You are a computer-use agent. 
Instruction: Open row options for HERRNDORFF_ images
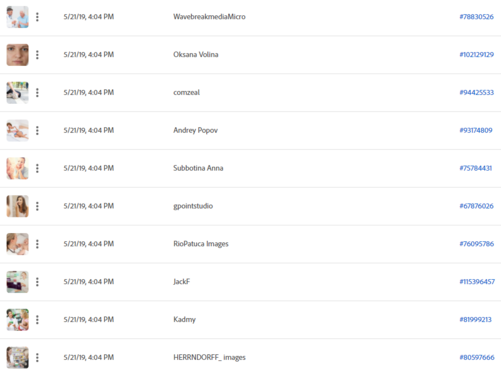(37, 357)
